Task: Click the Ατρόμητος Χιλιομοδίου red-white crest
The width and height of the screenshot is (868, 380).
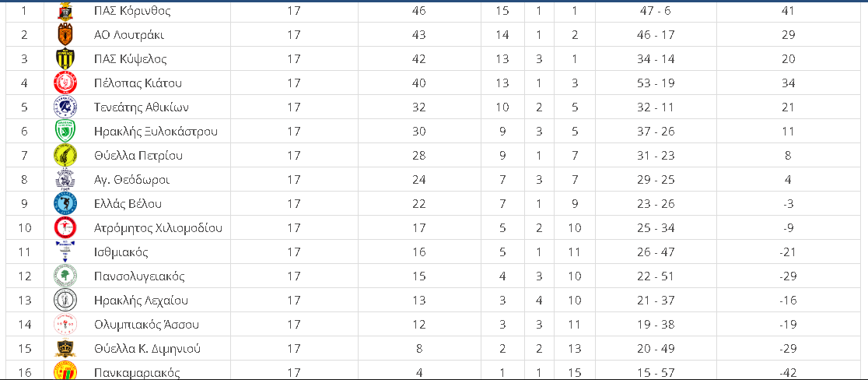Action: point(65,228)
